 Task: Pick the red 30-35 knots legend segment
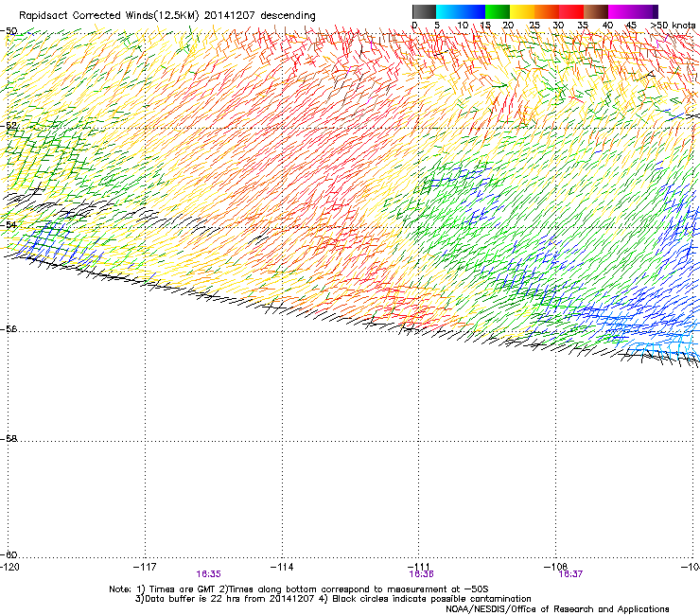pyautogui.click(x=571, y=11)
